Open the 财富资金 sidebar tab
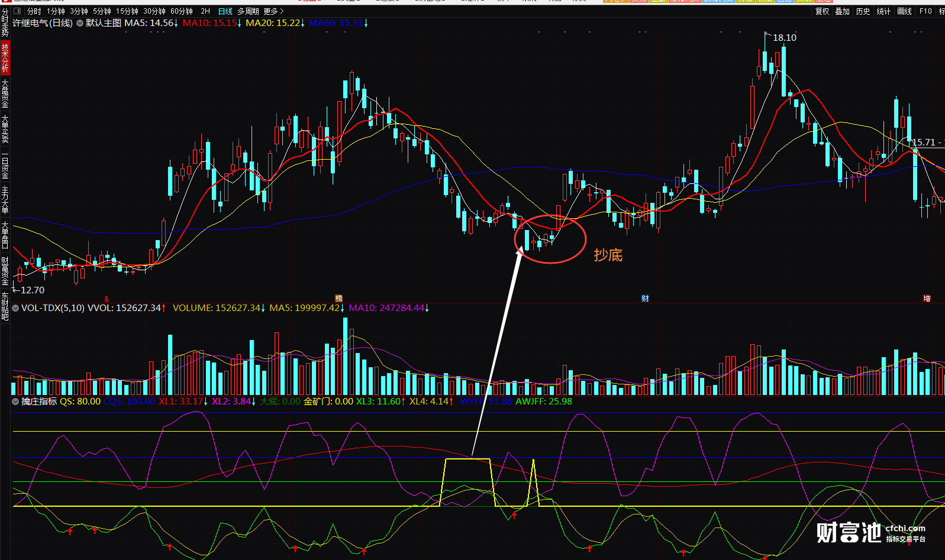This screenshot has height=560, width=945. pos(5,271)
